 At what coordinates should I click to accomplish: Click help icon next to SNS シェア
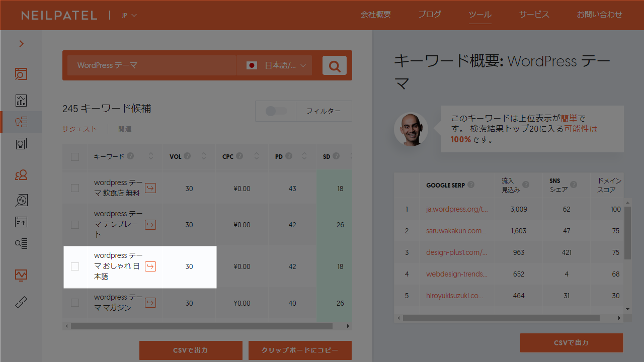tap(574, 185)
